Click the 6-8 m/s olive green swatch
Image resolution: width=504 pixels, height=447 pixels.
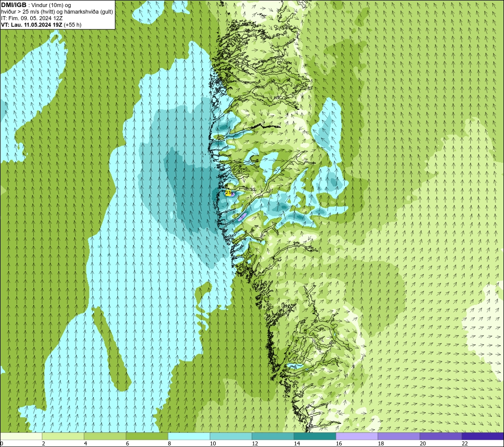tap(147, 436)
